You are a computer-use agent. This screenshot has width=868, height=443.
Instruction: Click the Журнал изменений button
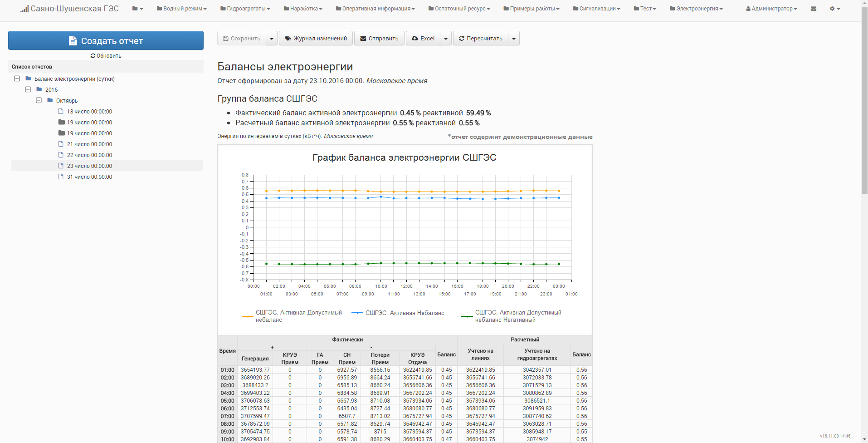(316, 39)
